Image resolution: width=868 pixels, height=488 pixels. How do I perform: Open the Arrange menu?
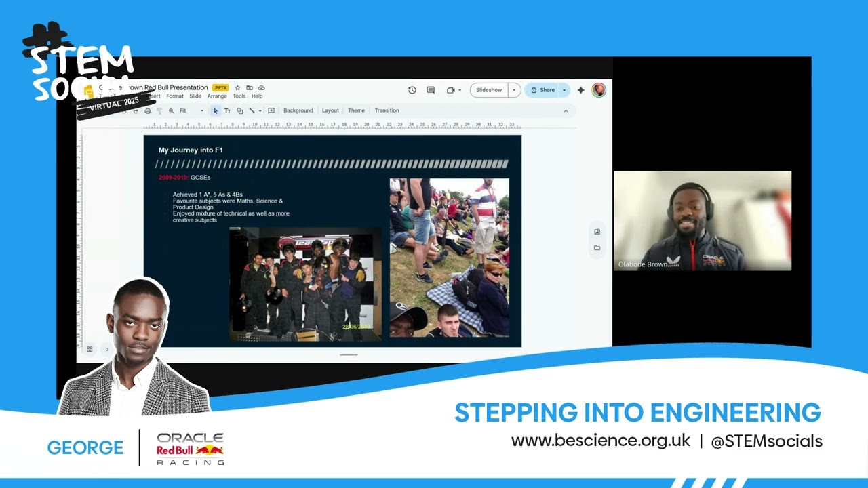point(217,96)
